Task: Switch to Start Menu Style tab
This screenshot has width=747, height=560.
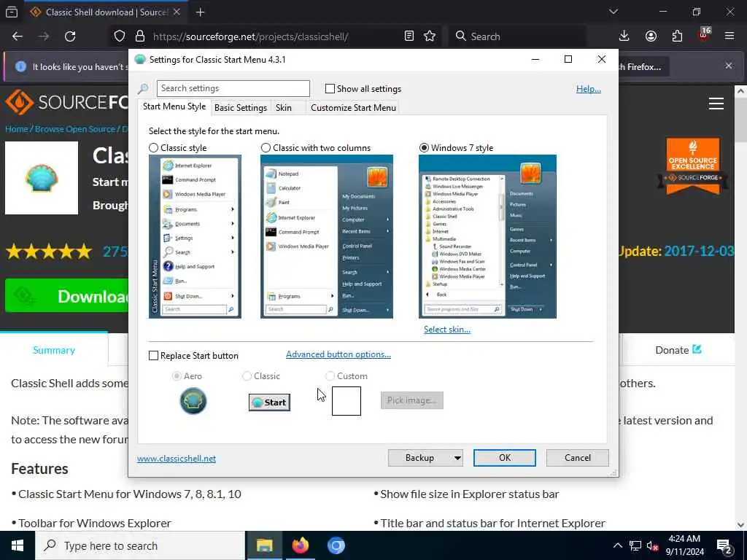Action: click(174, 106)
